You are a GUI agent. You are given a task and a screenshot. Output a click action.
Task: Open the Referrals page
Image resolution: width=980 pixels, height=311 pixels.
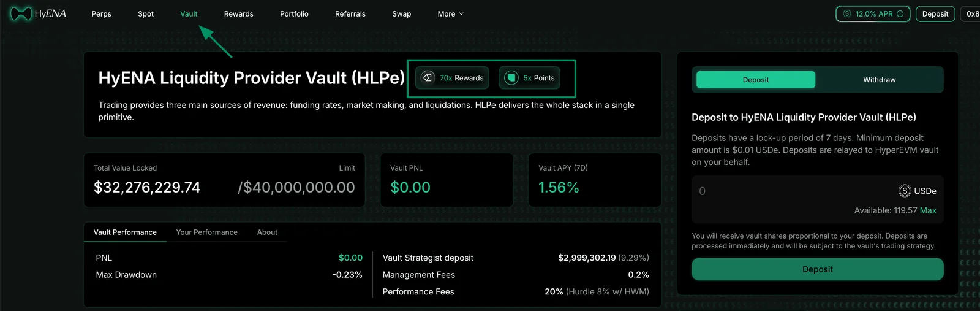tap(350, 14)
